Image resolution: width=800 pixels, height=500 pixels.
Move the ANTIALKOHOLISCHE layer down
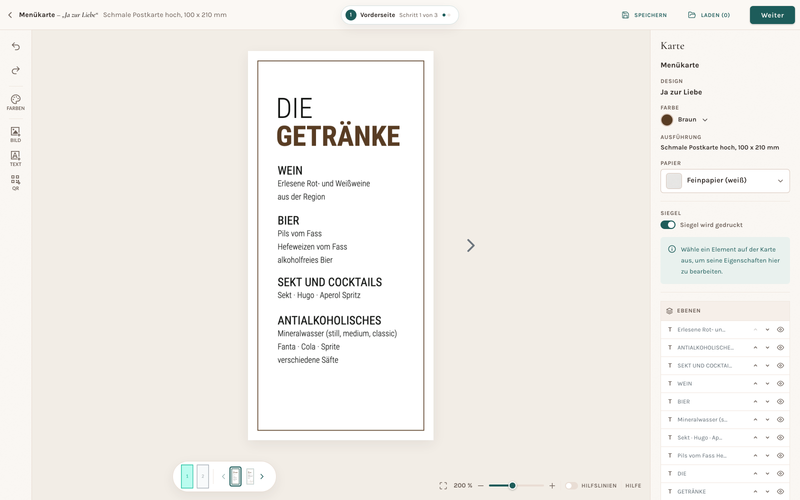pos(767,347)
